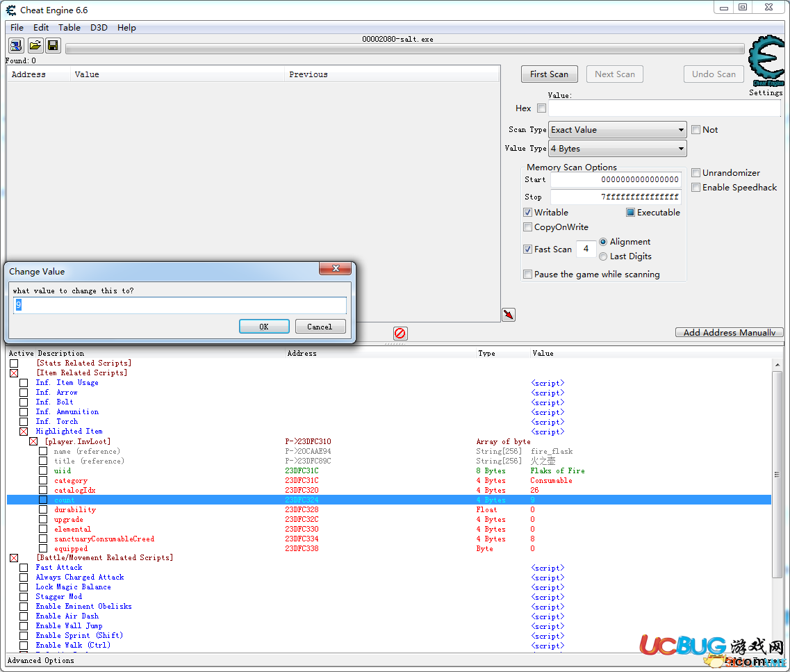Enable the Inf. Arrow script
Screen dimensions: 790x672
[x=24, y=393]
